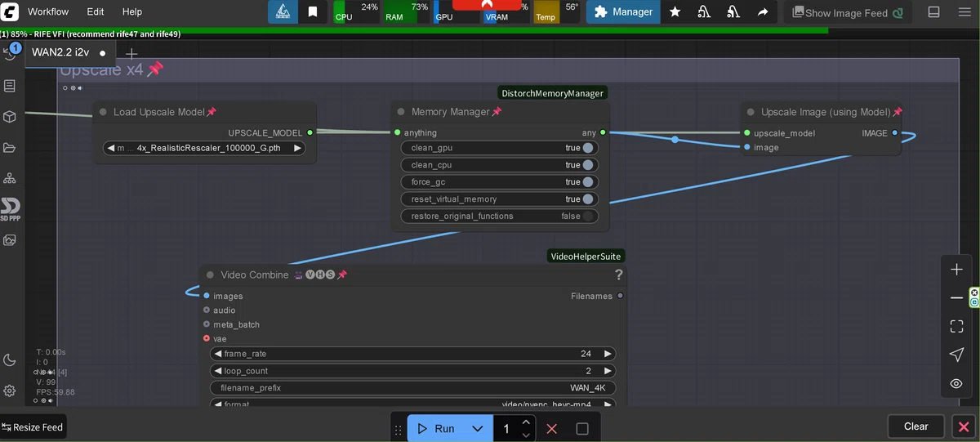Open the Manager button

tap(623, 12)
